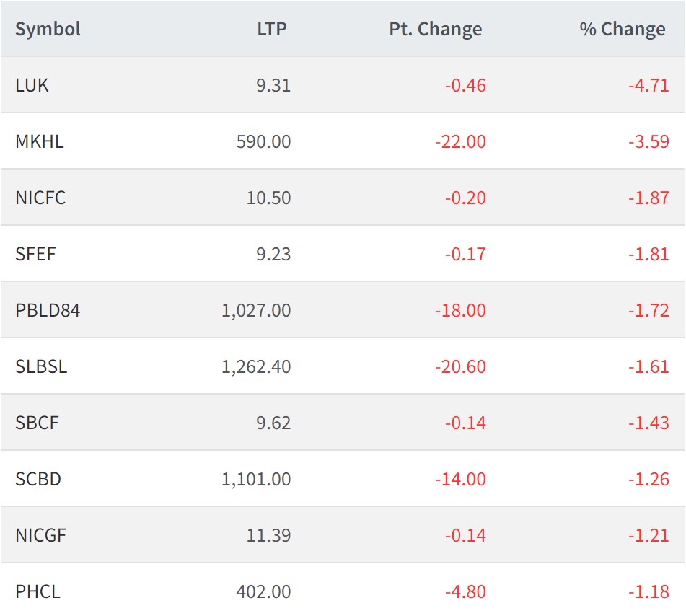Click the SLBSL symbol
This screenshot has height=616, width=686.
[41, 367]
